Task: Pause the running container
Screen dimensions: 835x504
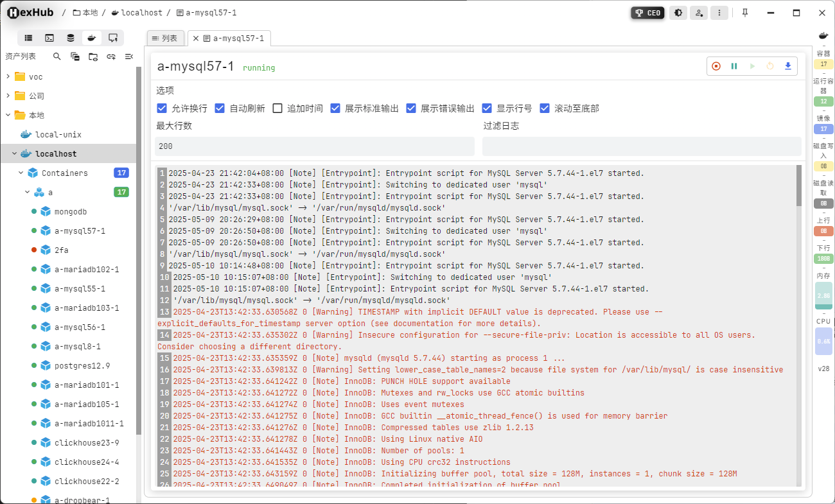Action: [x=734, y=65]
